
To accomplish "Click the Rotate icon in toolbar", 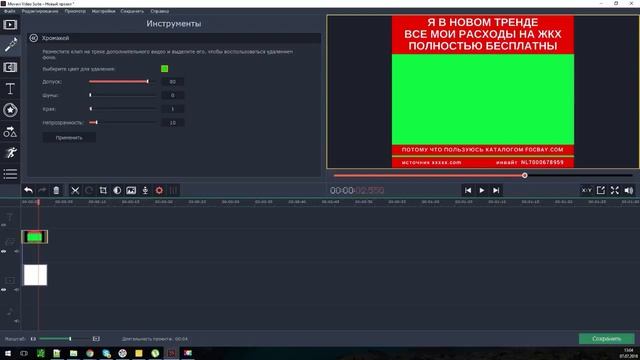I will (89, 190).
